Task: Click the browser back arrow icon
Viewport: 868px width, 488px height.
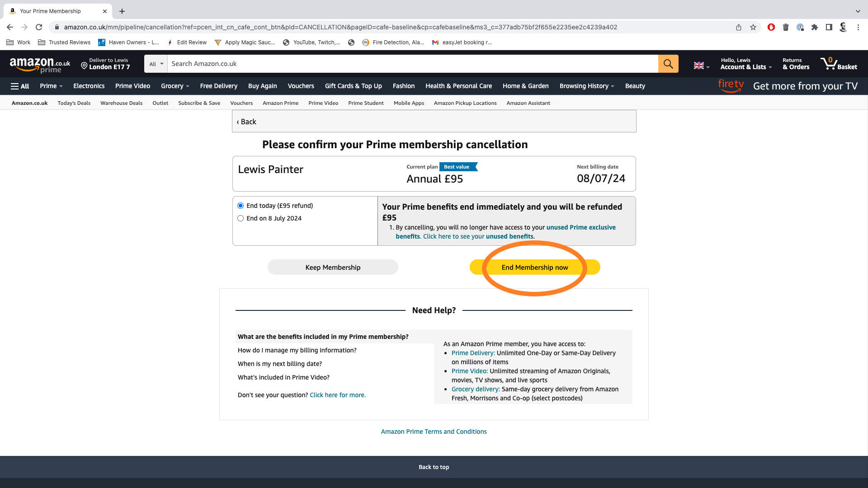Action: (10, 27)
